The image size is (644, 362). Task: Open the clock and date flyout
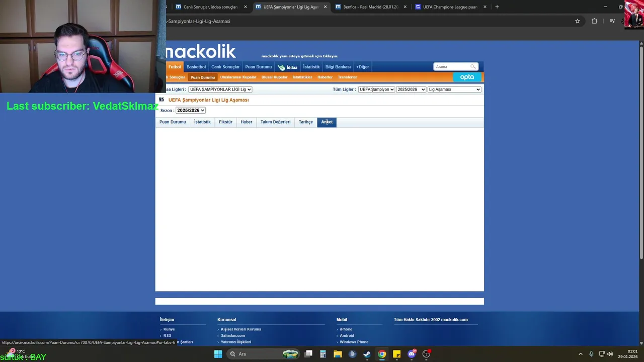pos(628,354)
